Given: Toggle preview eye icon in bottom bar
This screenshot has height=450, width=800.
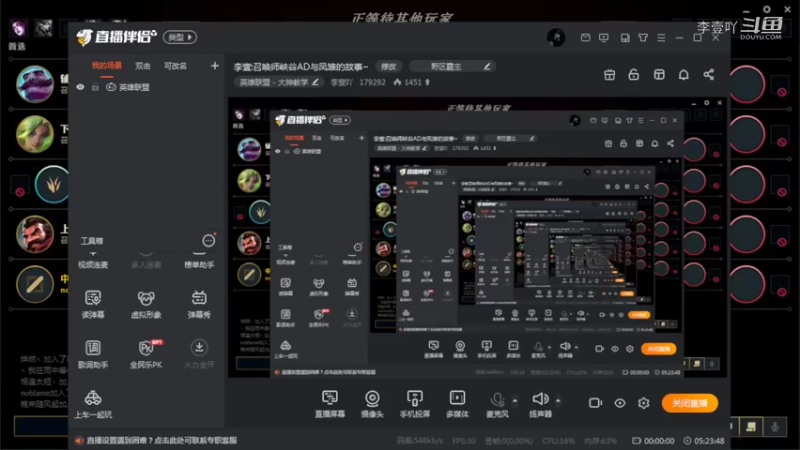Looking at the screenshot, I should (620, 403).
